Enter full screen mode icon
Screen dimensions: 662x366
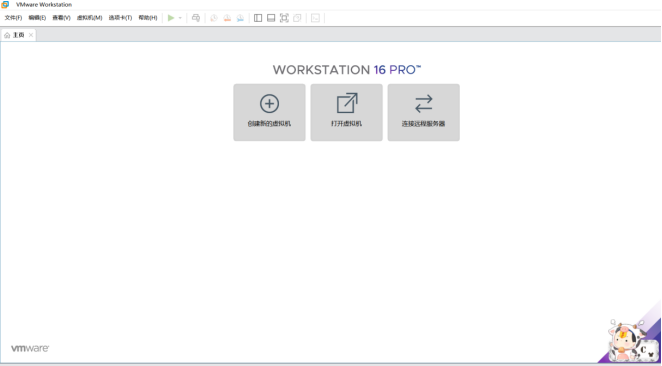point(284,18)
